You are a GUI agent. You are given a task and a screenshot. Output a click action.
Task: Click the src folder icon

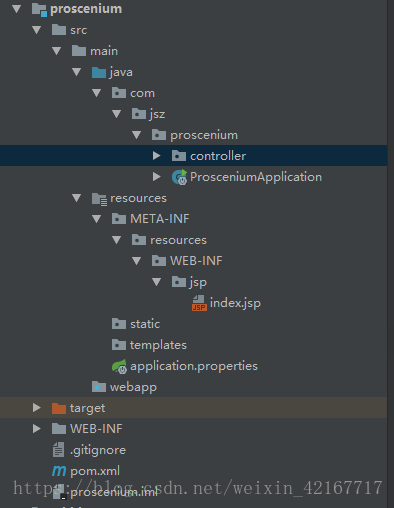point(59,30)
